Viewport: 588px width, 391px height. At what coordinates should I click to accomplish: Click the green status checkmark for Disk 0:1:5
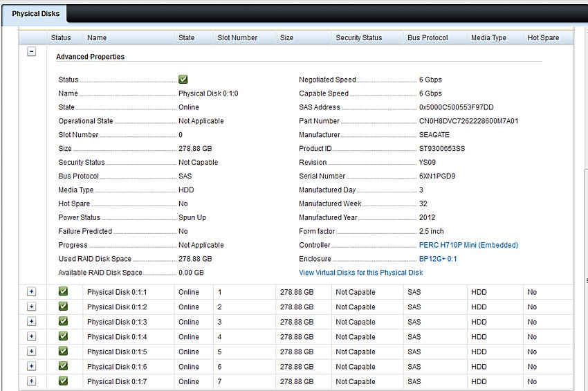pyautogui.click(x=64, y=351)
